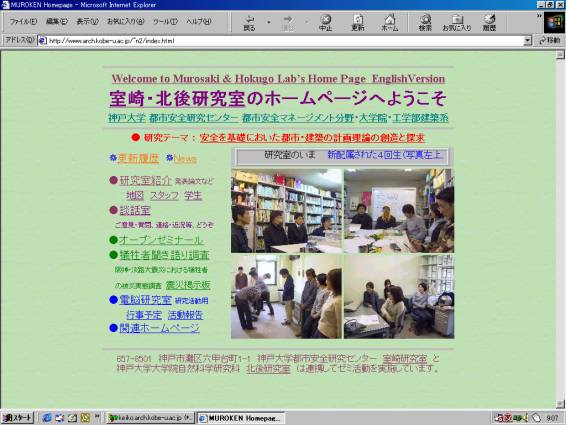The image size is (566, 425).
Task: Open the 関連ホームページ link
Action: coord(159,328)
